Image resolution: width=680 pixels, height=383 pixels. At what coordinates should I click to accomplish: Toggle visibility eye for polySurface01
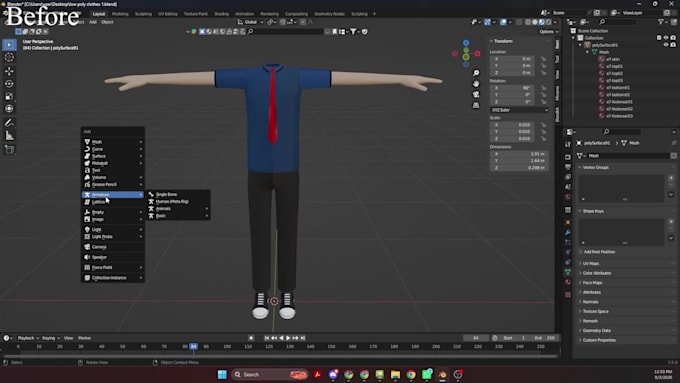coord(666,45)
